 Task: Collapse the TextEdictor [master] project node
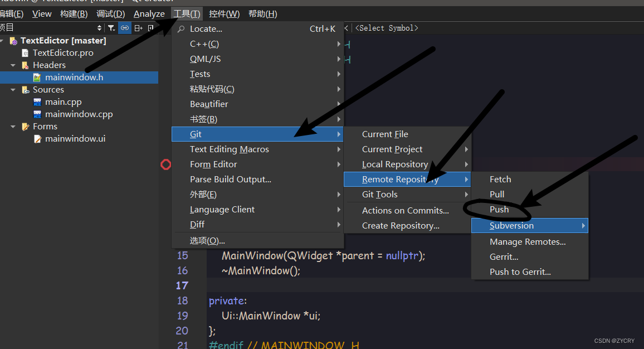pyautogui.click(x=2, y=41)
